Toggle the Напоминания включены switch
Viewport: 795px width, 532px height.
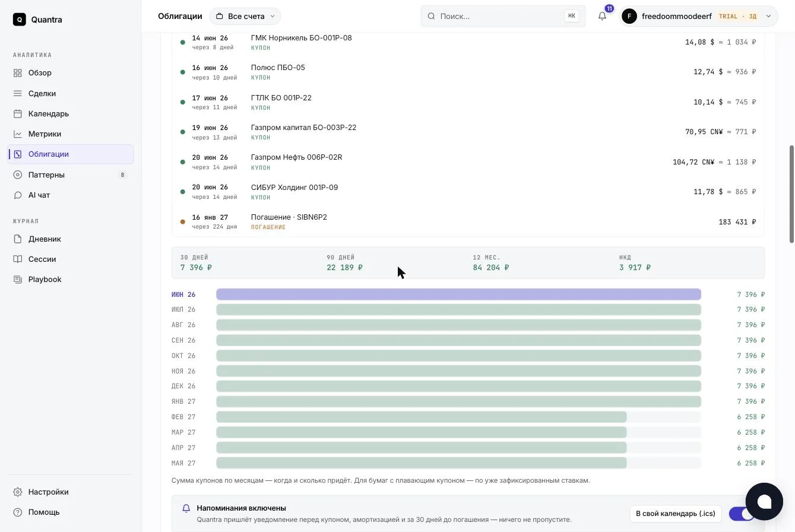pyautogui.click(x=742, y=514)
